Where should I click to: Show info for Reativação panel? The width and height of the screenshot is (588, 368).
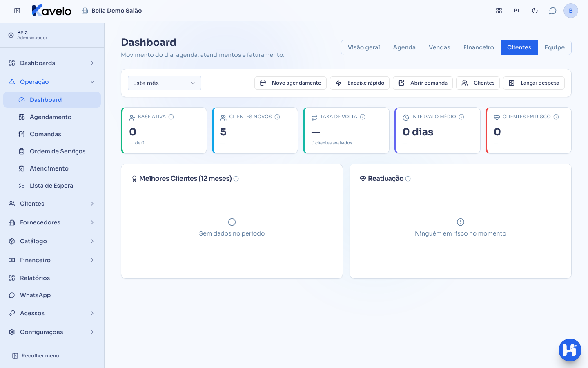point(408,179)
